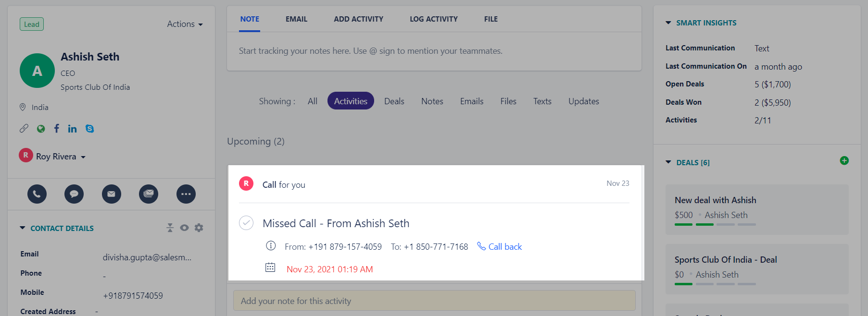Open the more options ellipsis button
Viewport: 868px width, 316px height.
(x=186, y=194)
